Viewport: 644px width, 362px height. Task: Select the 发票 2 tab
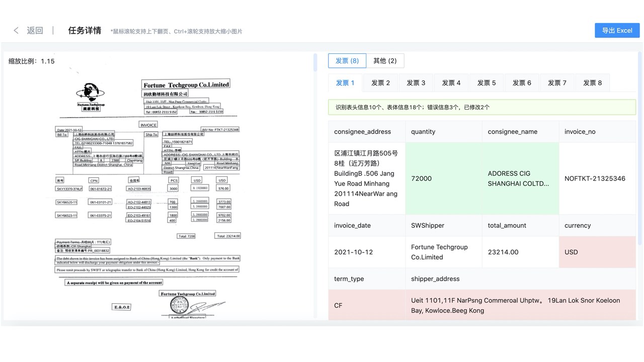pyautogui.click(x=380, y=83)
